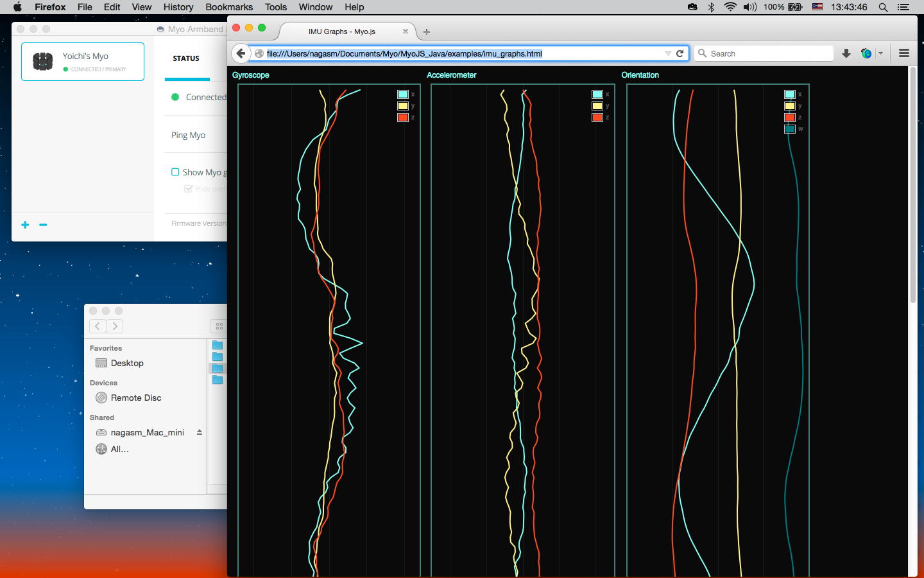Click the Orientation w legend swatch

pyautogui.click(x=790, y=129)
